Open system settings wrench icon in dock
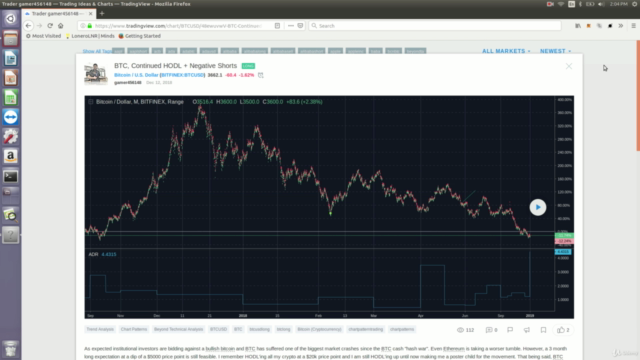Viewport: 640px width, 360px height. coord(11,137)
